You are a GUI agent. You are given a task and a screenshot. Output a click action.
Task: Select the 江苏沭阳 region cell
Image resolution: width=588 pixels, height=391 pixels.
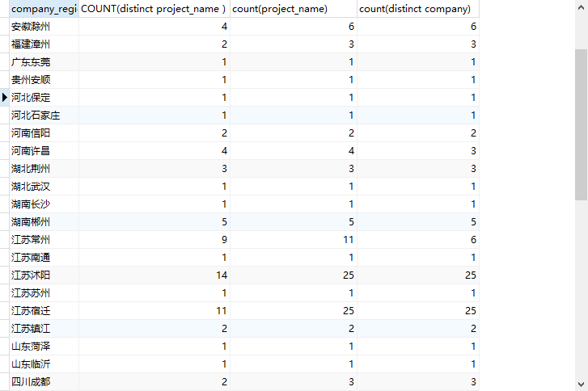click(x=44, y=275)
